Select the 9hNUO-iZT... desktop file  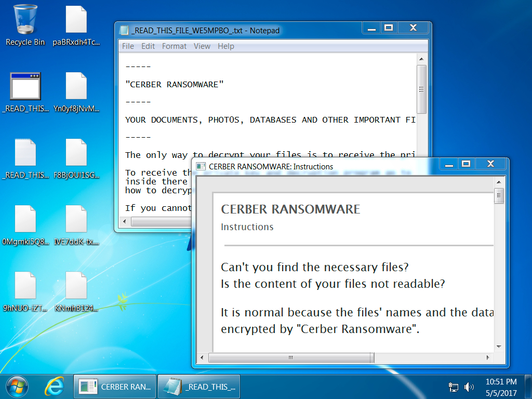point(25,292)
